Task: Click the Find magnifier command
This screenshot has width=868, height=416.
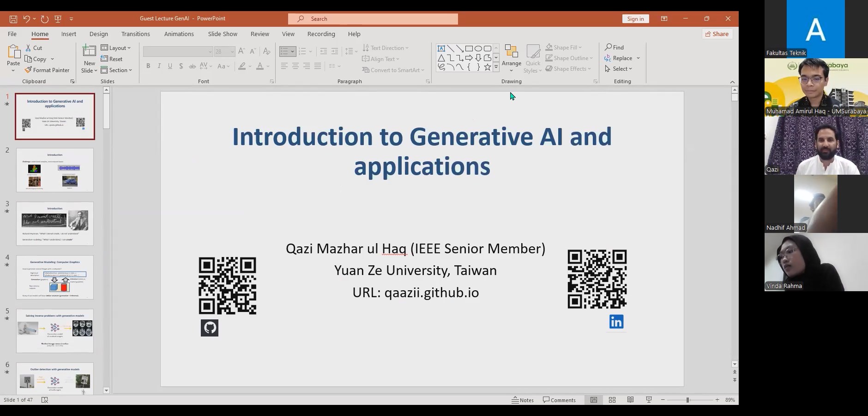Action: pyautogui.click(x=615, y=48)
